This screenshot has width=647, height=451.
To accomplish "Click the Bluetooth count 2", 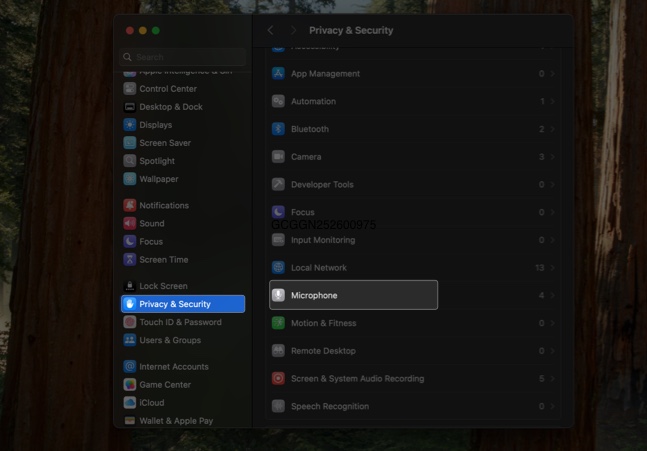I will click(541, 129).
